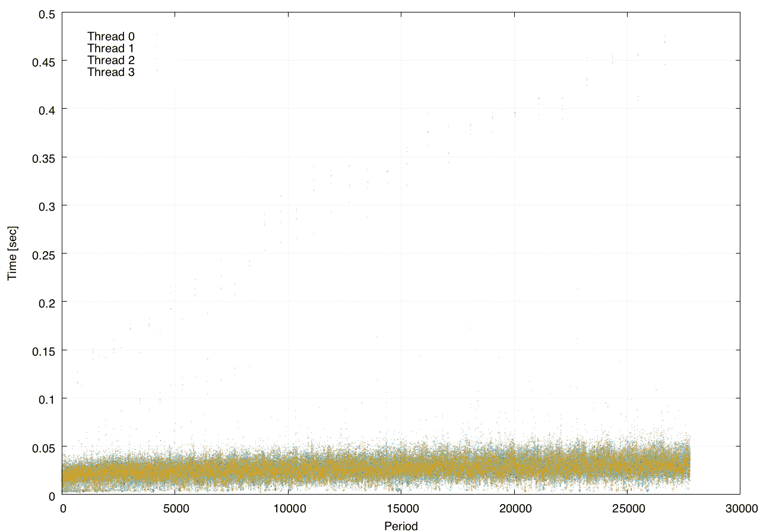This screenshot has width=760, height=532.
Task: Click the x-axis tick label 20000
Action: coord(514,508)
